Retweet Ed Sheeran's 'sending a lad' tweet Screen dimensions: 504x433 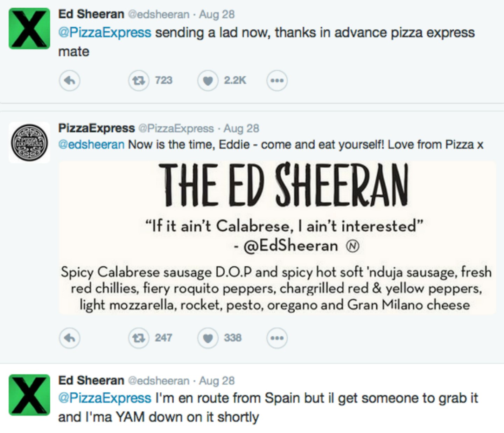[139, 81]
